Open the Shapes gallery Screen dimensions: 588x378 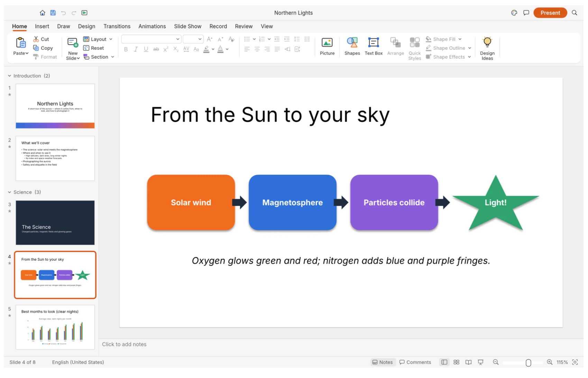pyautogui.click(x=352, y=46)
